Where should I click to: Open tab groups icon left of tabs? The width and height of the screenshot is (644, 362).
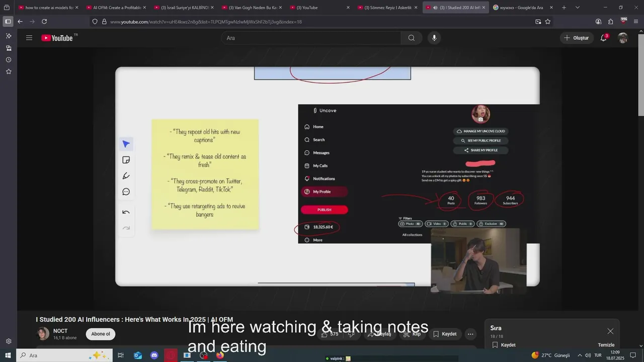[7, 8]
